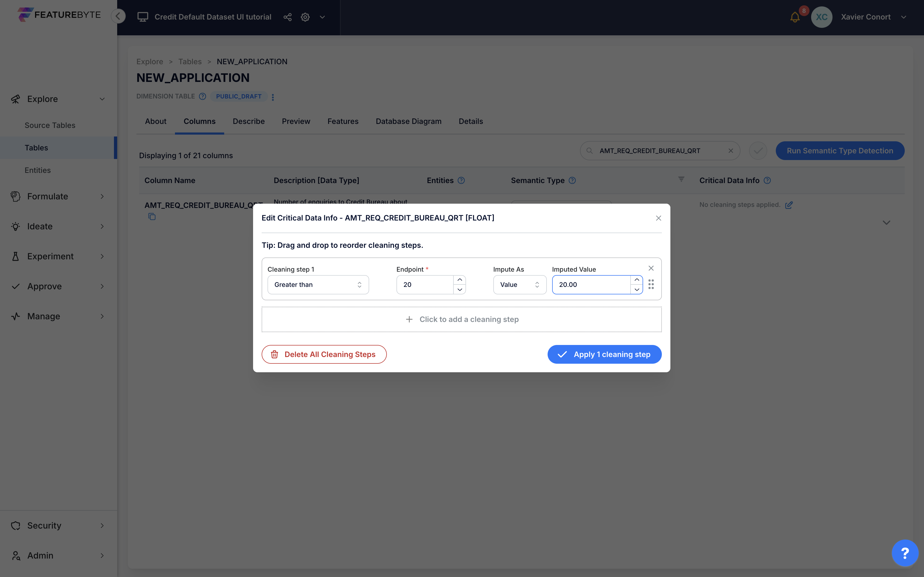Click the round checkmark button

tap(758, 151)
